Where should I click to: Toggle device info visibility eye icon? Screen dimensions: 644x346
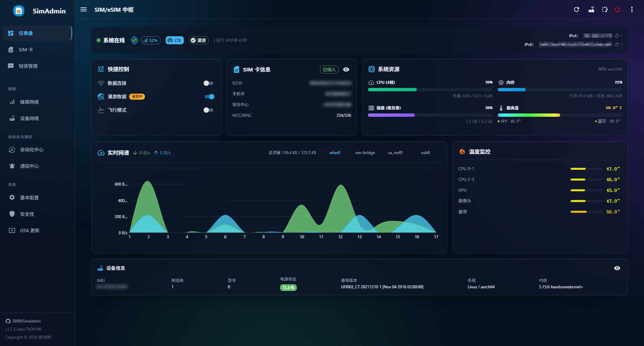[x=617, y=268]
